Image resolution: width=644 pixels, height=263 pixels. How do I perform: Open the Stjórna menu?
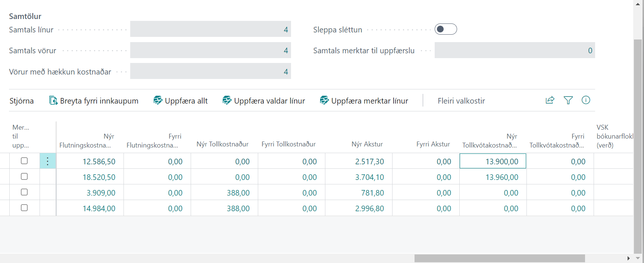(x=22, y=101)
